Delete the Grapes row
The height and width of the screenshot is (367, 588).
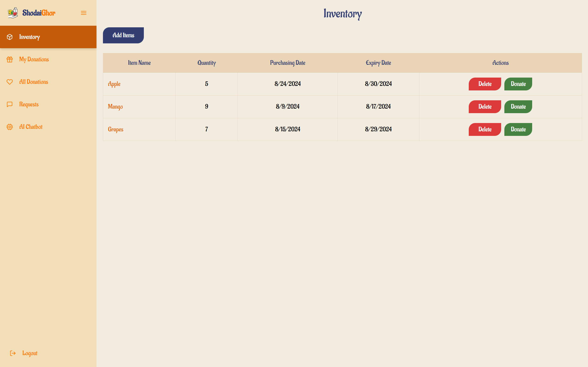click(x=485, y=129)
